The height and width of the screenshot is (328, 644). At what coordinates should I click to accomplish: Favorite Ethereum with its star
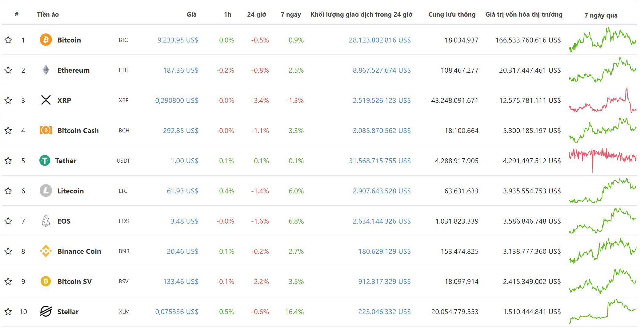click(x=8, y=70)
